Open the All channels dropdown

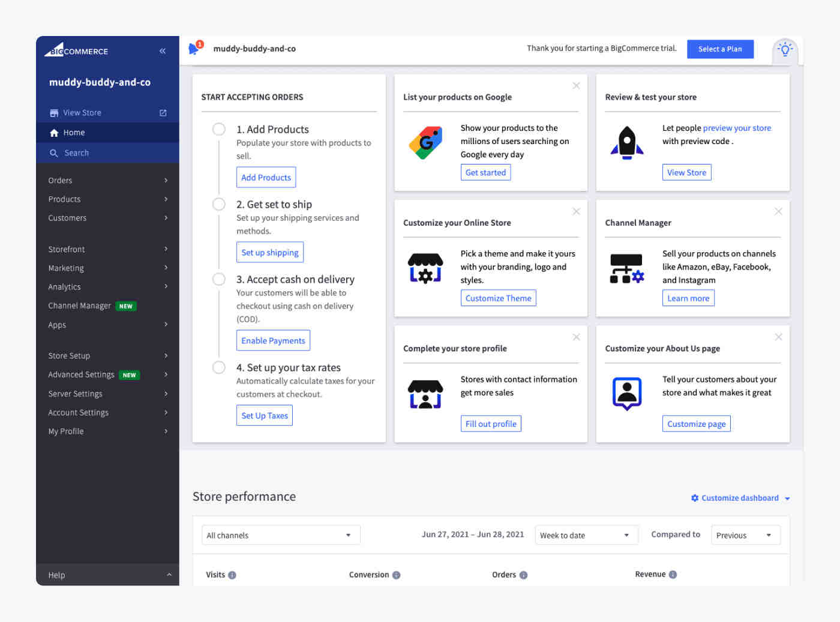tap(281, 535)
